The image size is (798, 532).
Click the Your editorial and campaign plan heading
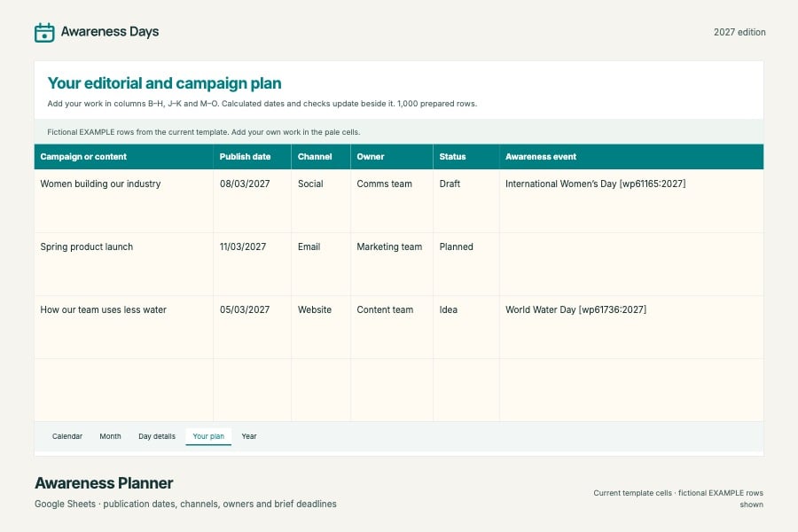coord(164,83)
